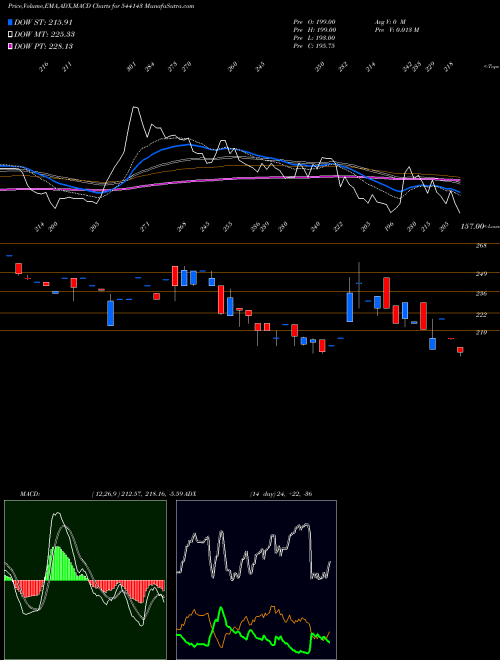Click the 210 price axis label
Viewport: 500px width, 660px height.
(x=481, y=333)
